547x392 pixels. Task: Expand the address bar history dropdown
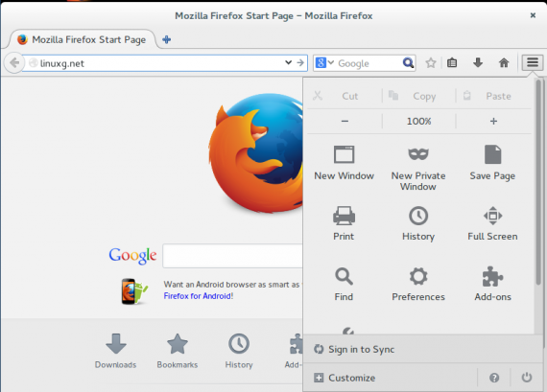288,62
